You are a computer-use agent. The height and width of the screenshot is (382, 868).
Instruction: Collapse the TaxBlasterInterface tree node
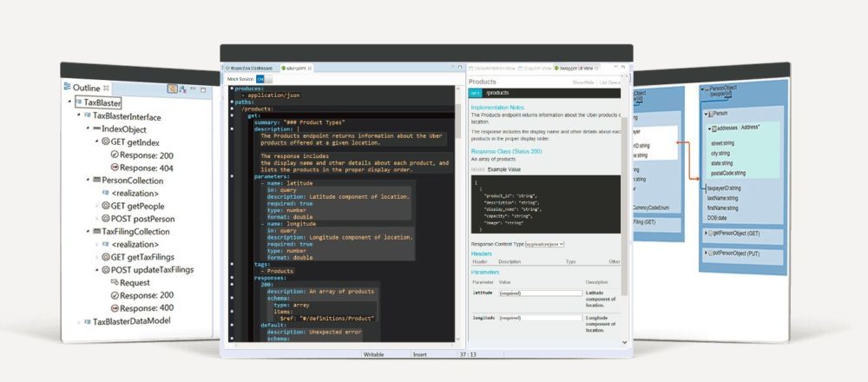[x=79, y=115]
